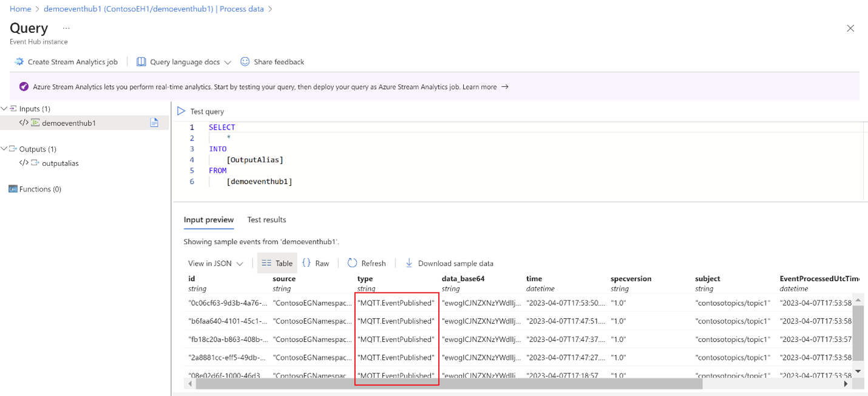Select the Input preview tab
The image size is (868, 396).
[209, 219]
